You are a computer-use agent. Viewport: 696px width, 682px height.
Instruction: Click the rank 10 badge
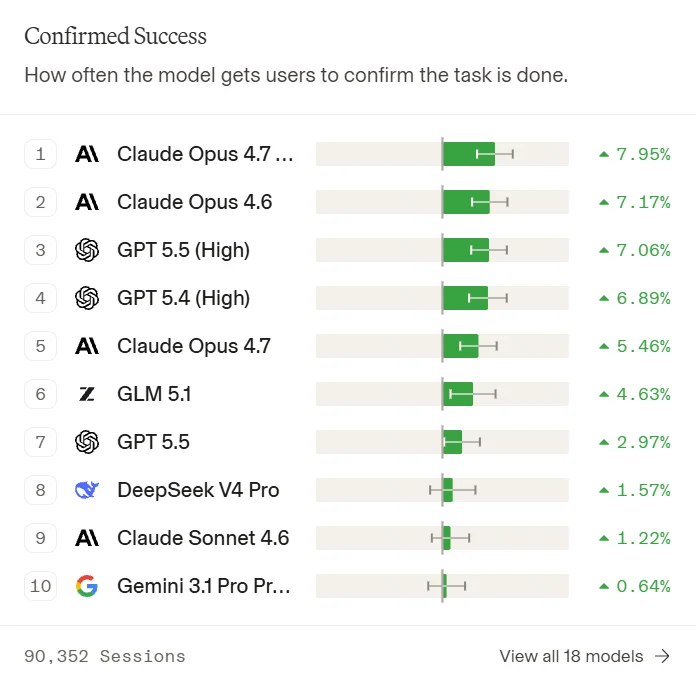[40, 586]
